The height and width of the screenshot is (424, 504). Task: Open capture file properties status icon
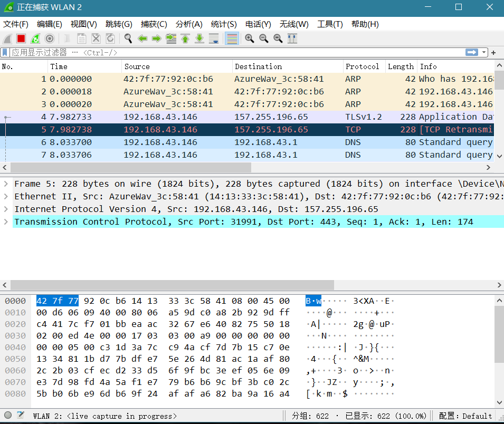tap(21, 415)
